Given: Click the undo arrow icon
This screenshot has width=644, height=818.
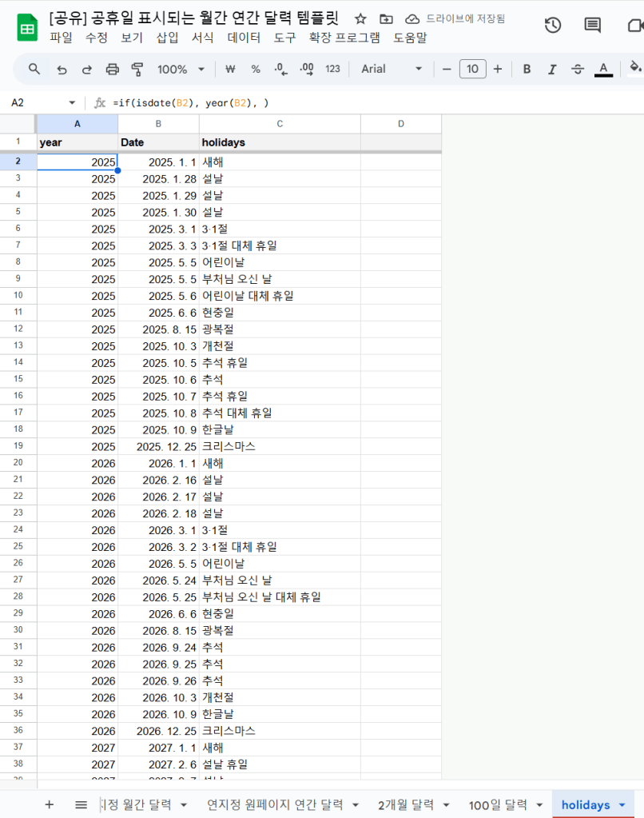Looking at the screenshot, I should (62, 70).
